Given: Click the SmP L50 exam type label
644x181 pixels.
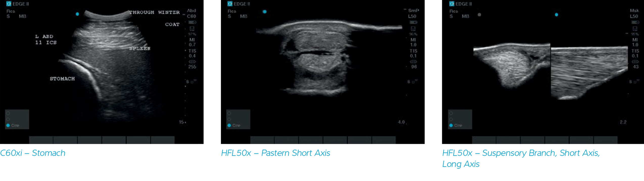Looking at the screenshot, I should pos(413,13).
